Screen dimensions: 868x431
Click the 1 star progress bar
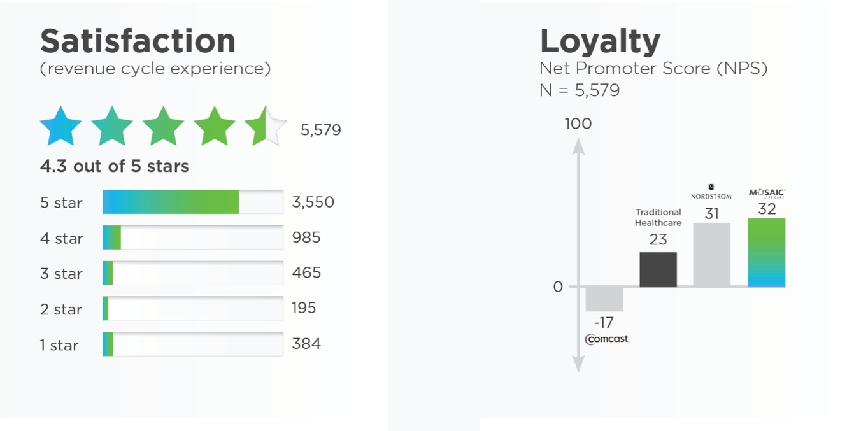(192, 344)
